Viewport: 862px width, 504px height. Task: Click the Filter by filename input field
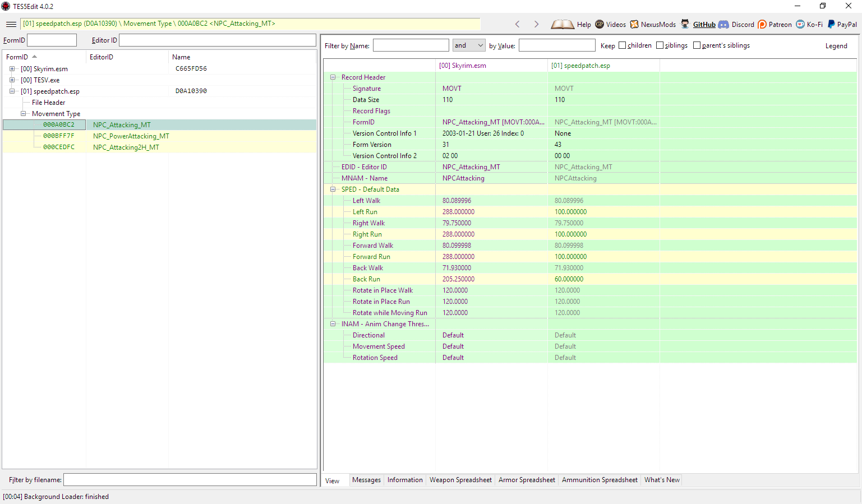tap(190, 480)
